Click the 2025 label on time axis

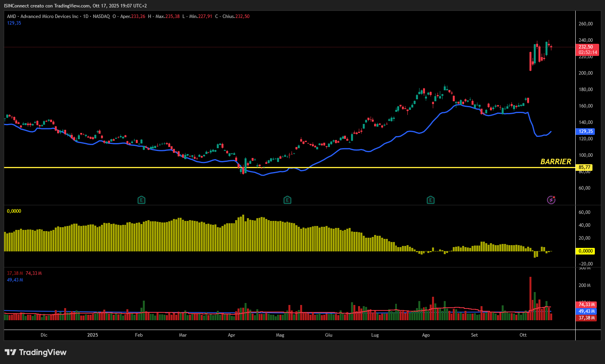tap(93, 335)
